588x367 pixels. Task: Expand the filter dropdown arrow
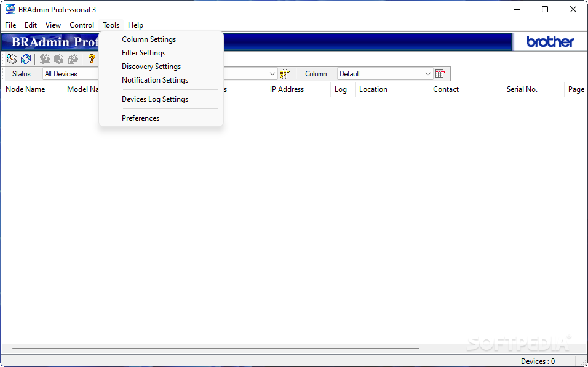272,74
